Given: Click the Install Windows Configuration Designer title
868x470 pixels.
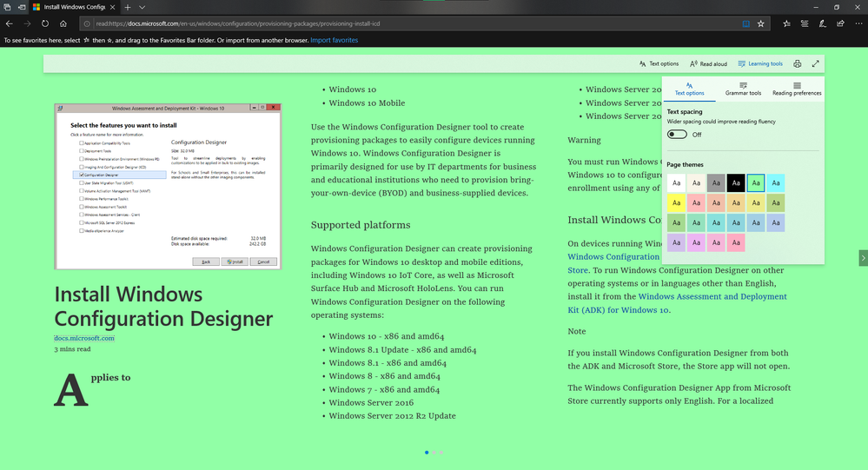Looking at the screenshot, I should click(163, 306).
